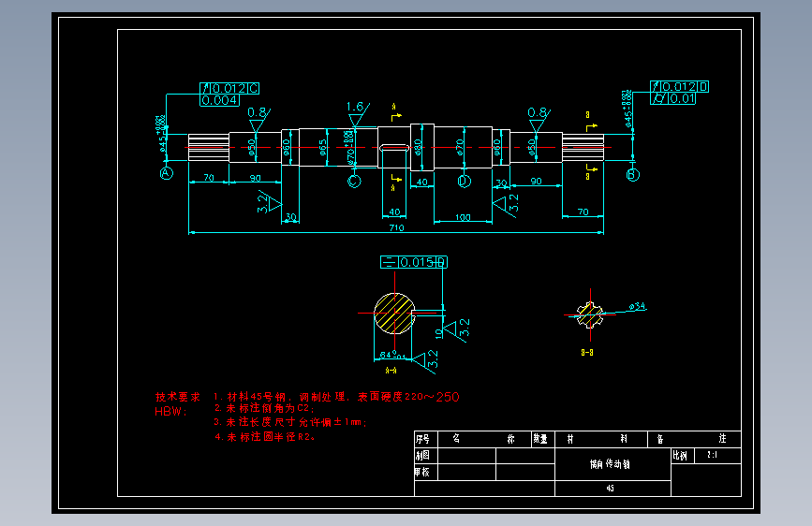Select the 'HBW:' text
Image resolution: width=812 pixels, height=526 pixels.
tap(170, 412)
